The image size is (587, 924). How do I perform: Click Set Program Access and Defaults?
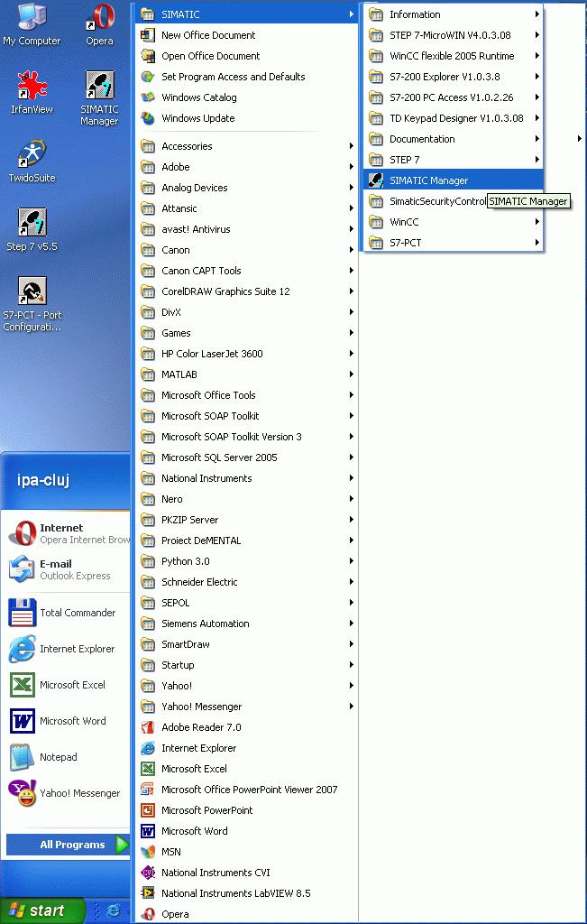(x=246, y=77)
